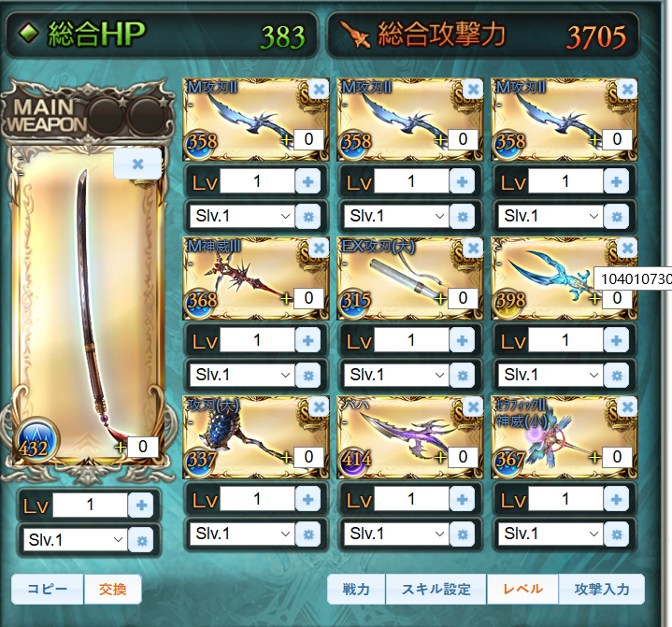Select the M神威III weapon thumbnail
672x627 pixels.
pos(256,278)
